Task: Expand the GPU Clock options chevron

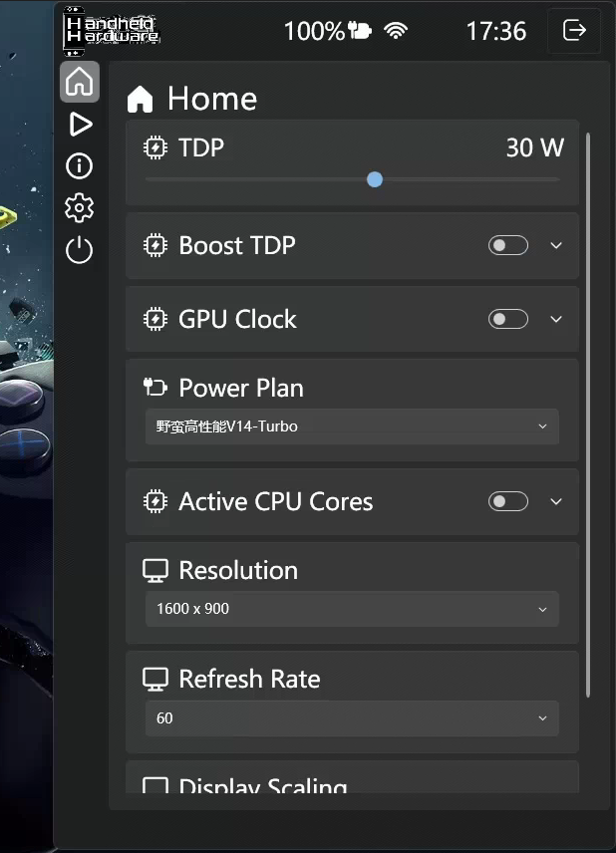Action: pos(556,319)
